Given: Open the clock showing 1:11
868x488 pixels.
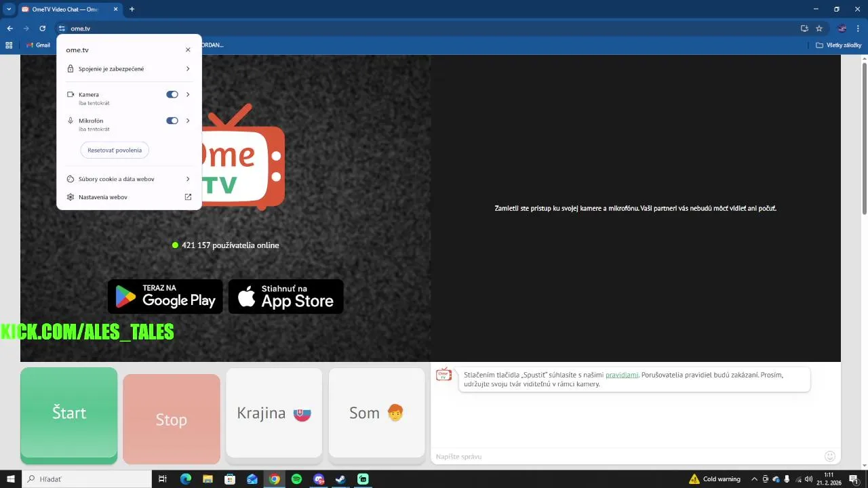Looking at the screenshot, I should tap(829, 479).
